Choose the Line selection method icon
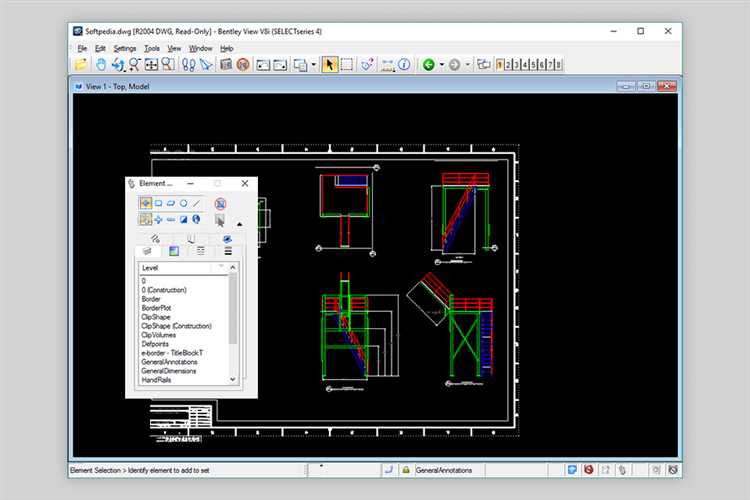This screenshot has height=500, width=750. [197, 203]
